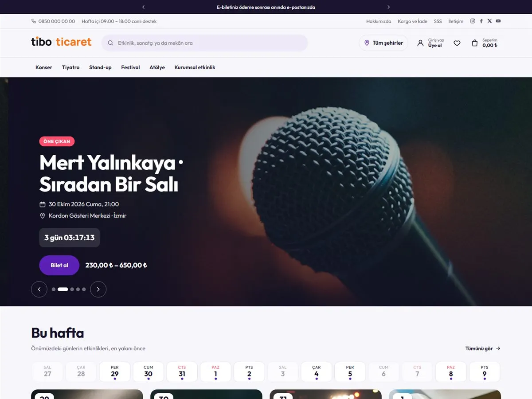
Task: Focus the event search input field
Action: pyautogui.click(x=205, y=43)
